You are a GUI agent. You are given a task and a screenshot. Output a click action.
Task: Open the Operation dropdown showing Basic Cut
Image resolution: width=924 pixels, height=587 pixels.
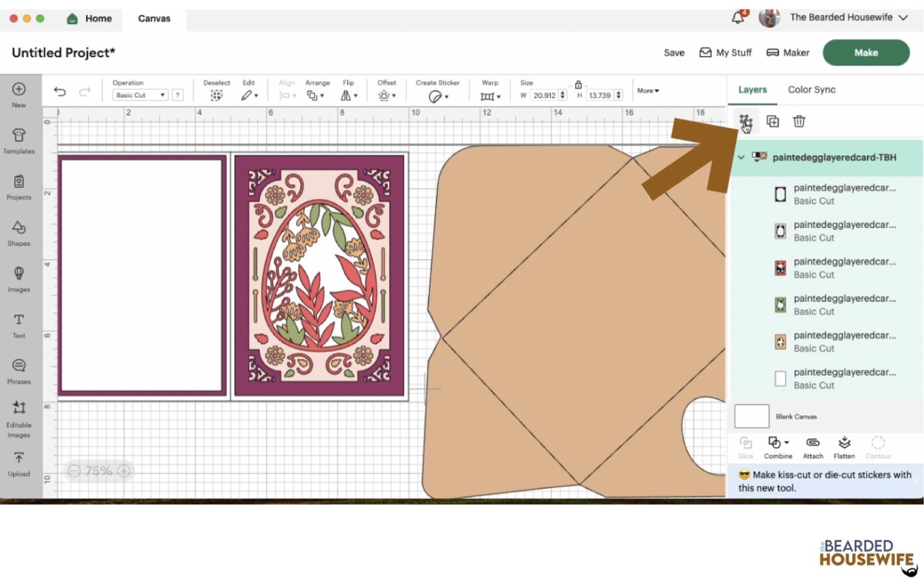tap(140, 95)
